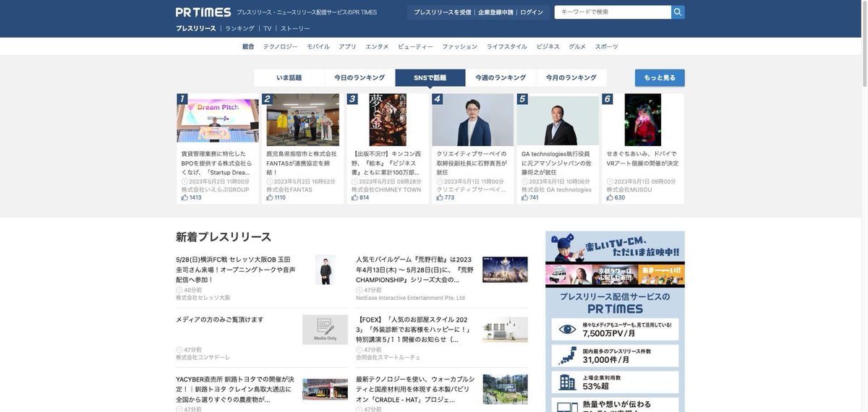Open the 楽しいTV-CM banner ad
The width and height of the screenshot is (868, 412).
pos(615,259)
